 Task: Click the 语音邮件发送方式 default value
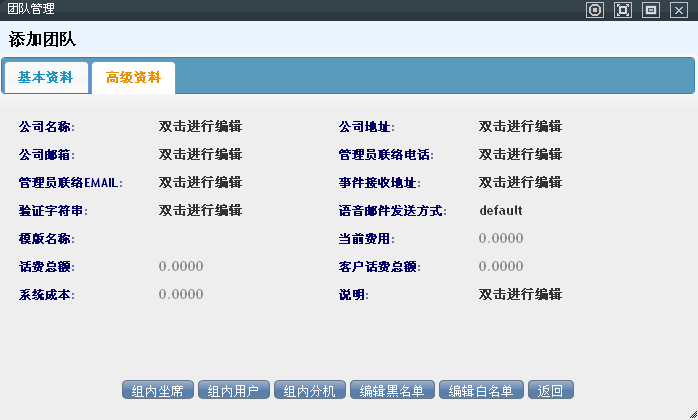pyautogui.click(x=501, y=211)
